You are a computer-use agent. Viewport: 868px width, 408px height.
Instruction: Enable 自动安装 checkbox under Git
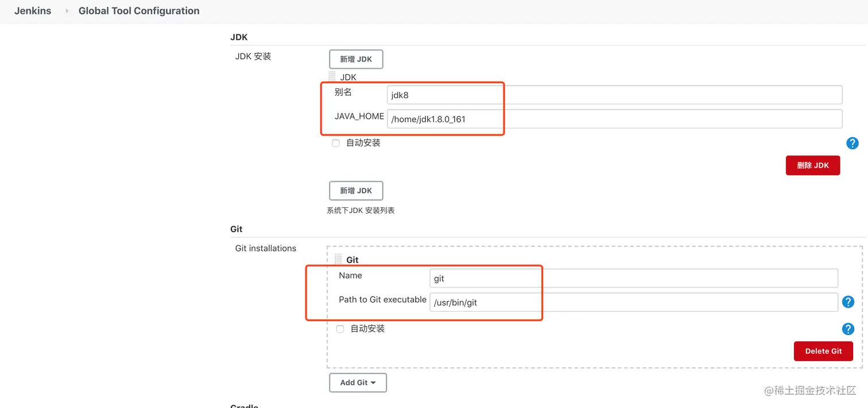[x=340, y=329]
